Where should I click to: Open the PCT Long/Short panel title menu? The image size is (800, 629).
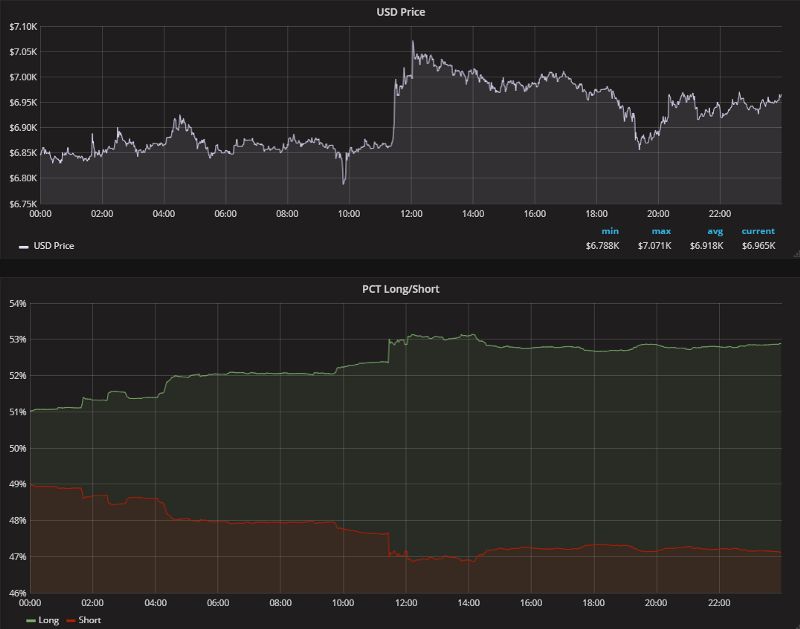[x=399, y=289]
